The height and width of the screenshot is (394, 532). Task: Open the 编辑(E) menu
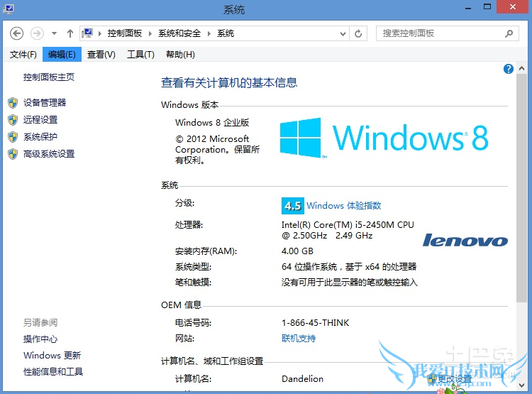click(x=62, y=55)
